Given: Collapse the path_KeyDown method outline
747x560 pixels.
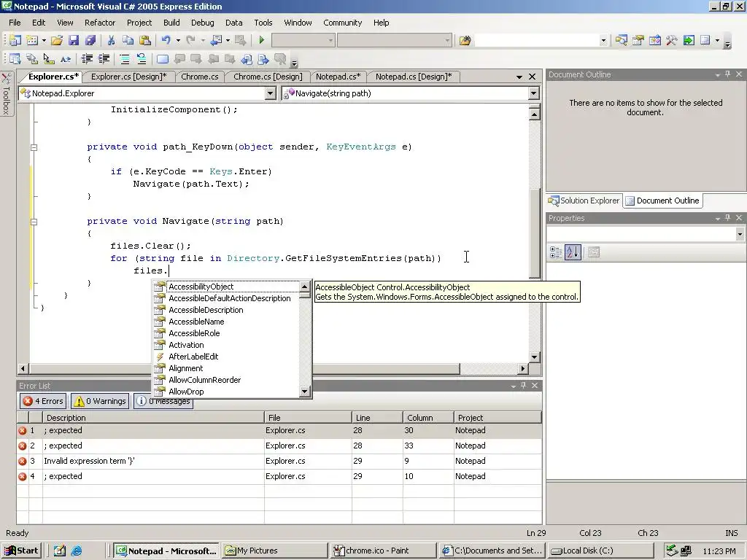Looking at the screenshot, I should click(x=34, y=147).
